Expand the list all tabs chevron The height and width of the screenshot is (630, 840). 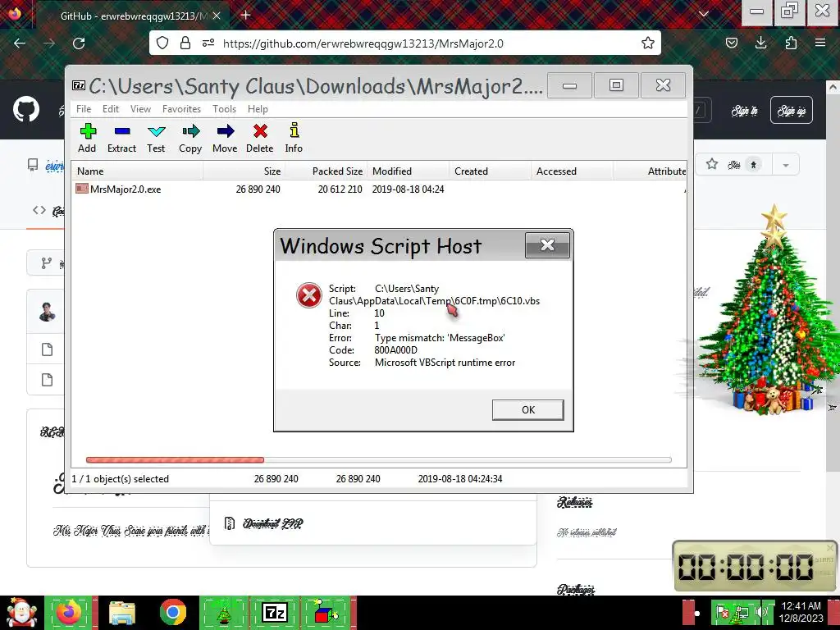(x=704, y=15)
